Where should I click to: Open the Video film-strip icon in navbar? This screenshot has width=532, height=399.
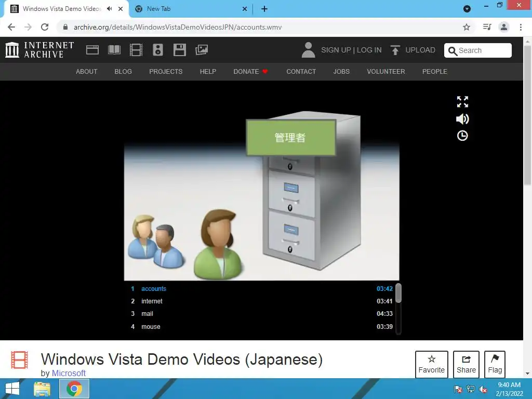pyautogui.click(x=136, y=50)
